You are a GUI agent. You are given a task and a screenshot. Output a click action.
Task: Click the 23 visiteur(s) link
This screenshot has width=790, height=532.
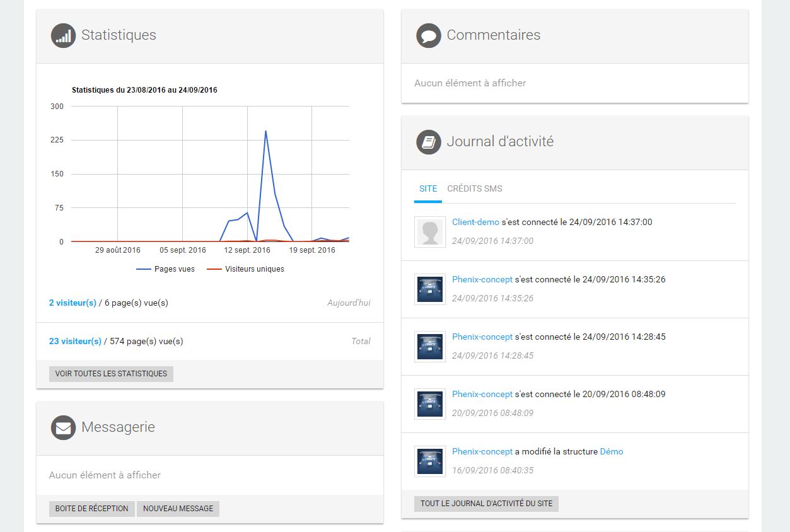tap(75, 342)
